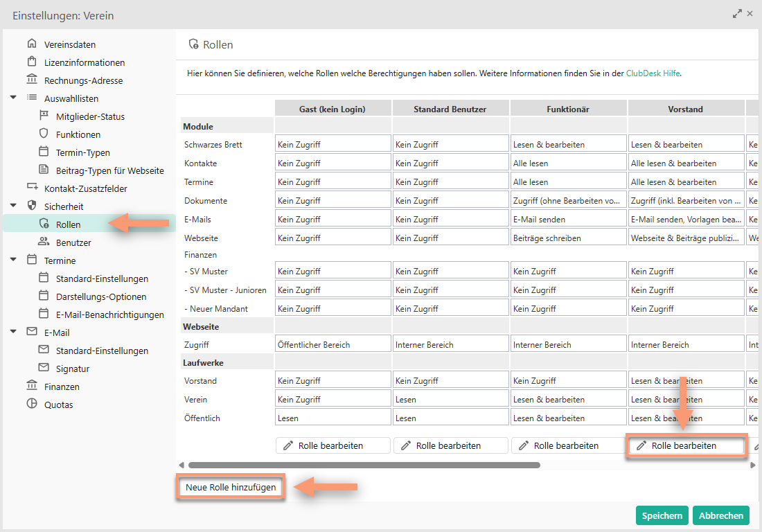Image resolution: width=762 pixels, height=532 pixels.
Task: Click the expand dialog arrows icon
Action: coord(737,14)
